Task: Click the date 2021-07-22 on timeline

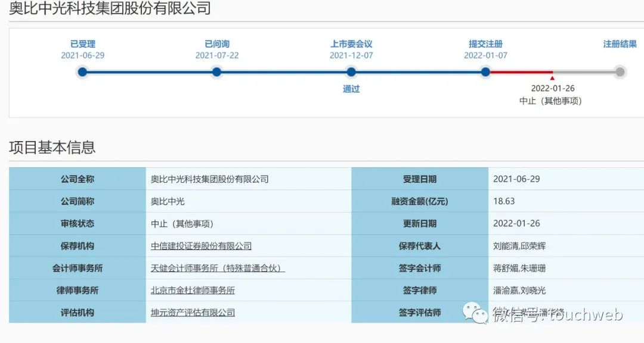Action: pyautogui.click(x=217, y=55)
